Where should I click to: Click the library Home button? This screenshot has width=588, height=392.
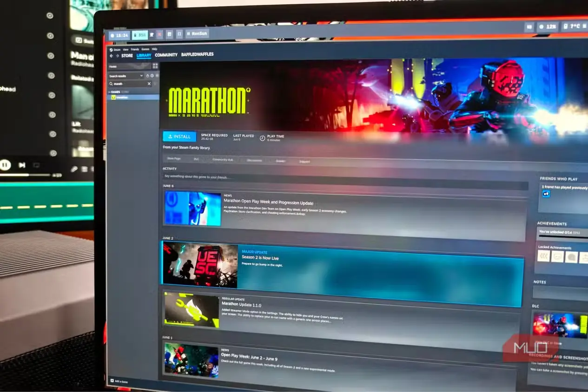coord(129,66)
